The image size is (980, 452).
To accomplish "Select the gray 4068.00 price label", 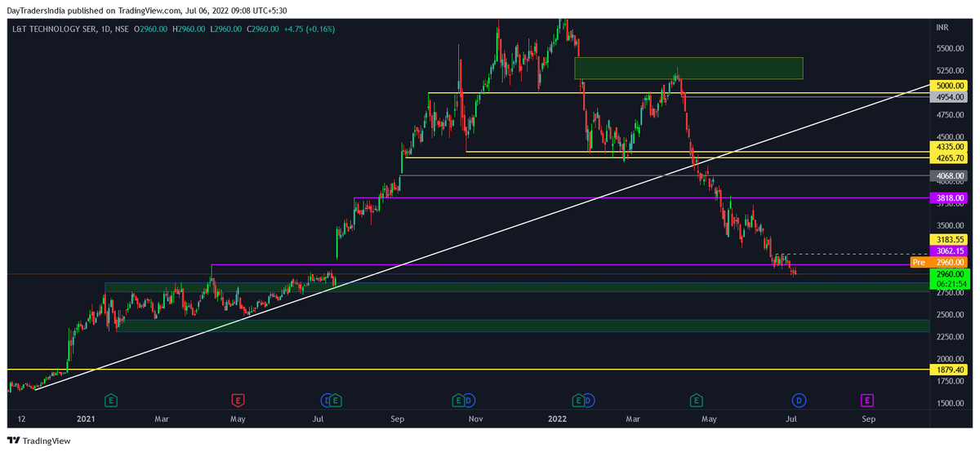I will (x=950, y=175).
